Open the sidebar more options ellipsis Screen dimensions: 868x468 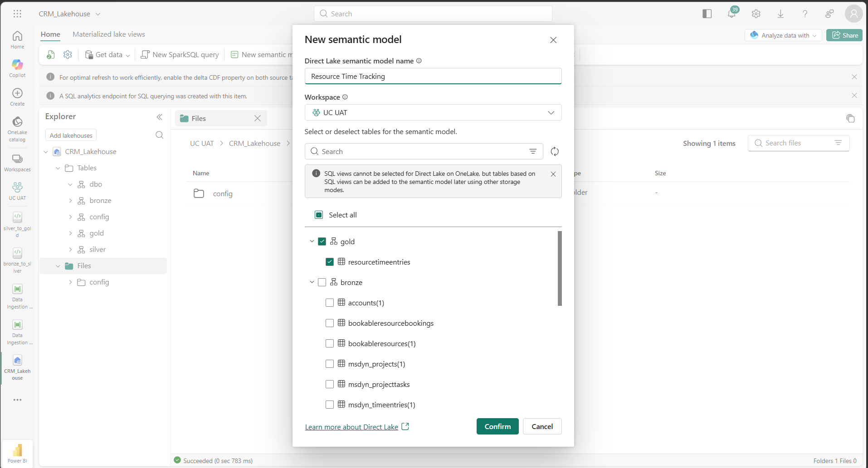(17, 400)
